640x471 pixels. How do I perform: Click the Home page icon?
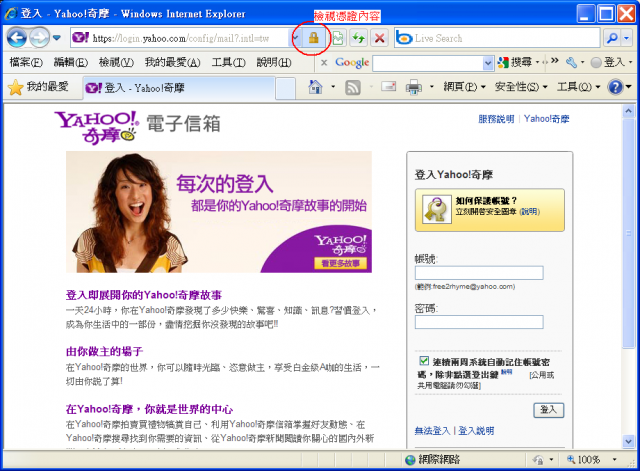point(315,87)
